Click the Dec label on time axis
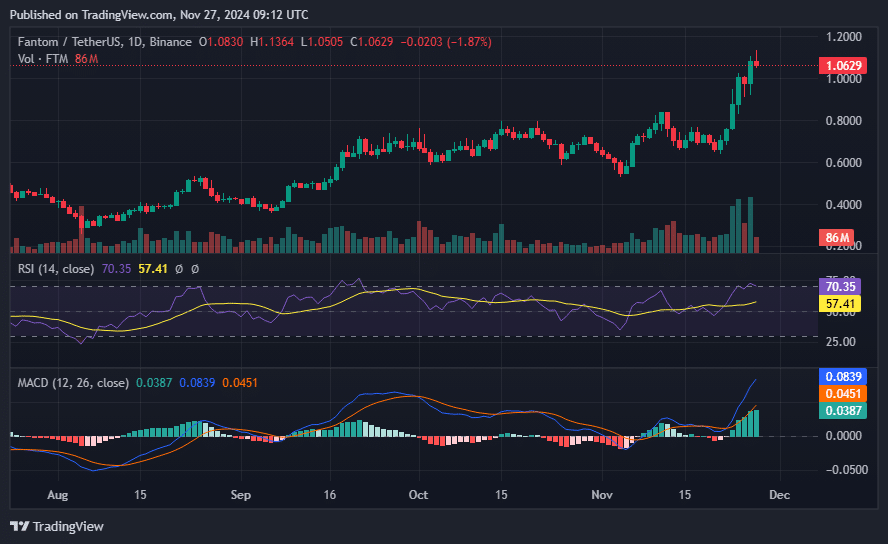 tap(780, 495)
